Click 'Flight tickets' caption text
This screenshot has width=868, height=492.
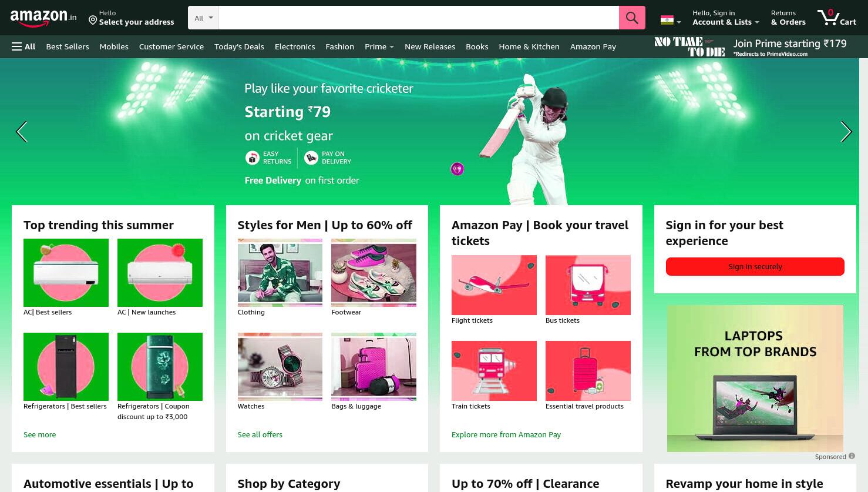(x=472, y=320)
